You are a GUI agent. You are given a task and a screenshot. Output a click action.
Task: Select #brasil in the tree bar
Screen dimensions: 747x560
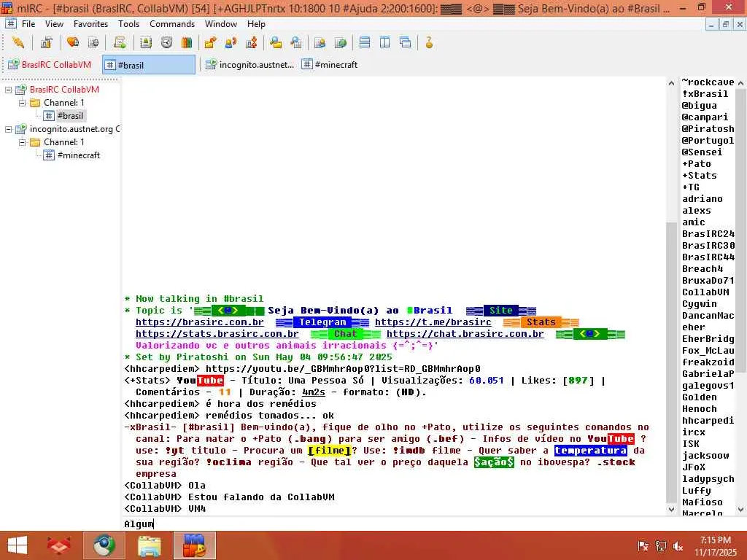pyautogui.click(x=70, y=116)
